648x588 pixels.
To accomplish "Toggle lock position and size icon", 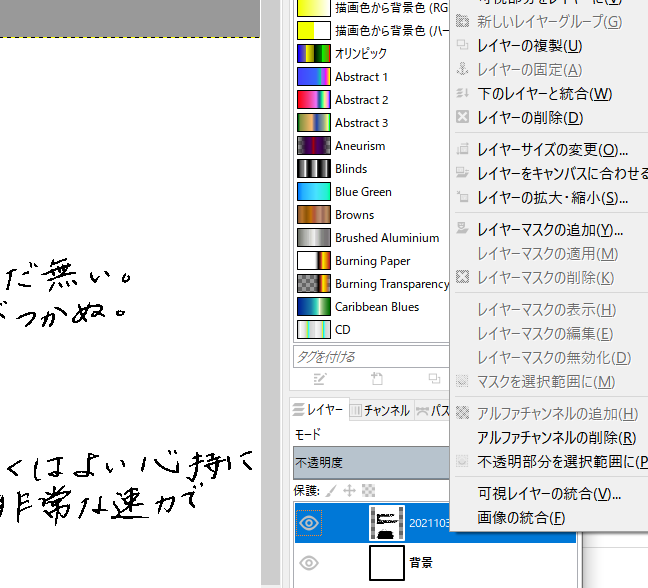I will click(350, 490).
